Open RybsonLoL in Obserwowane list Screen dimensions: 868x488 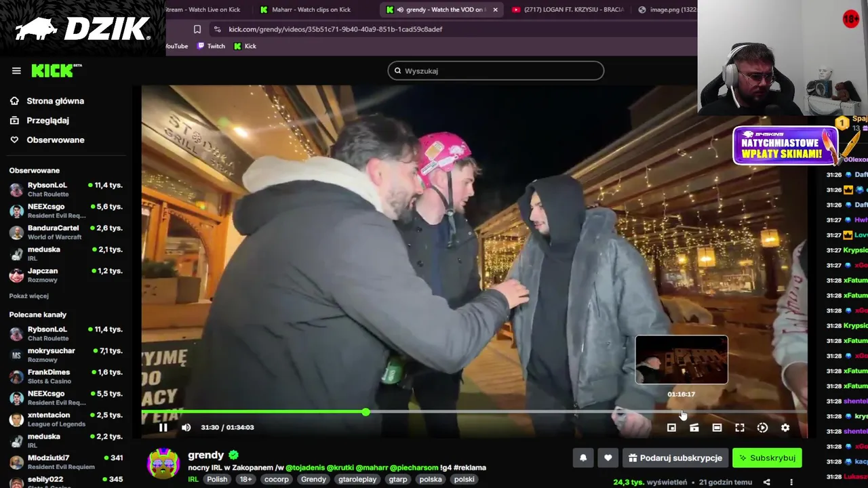point(66,189)
